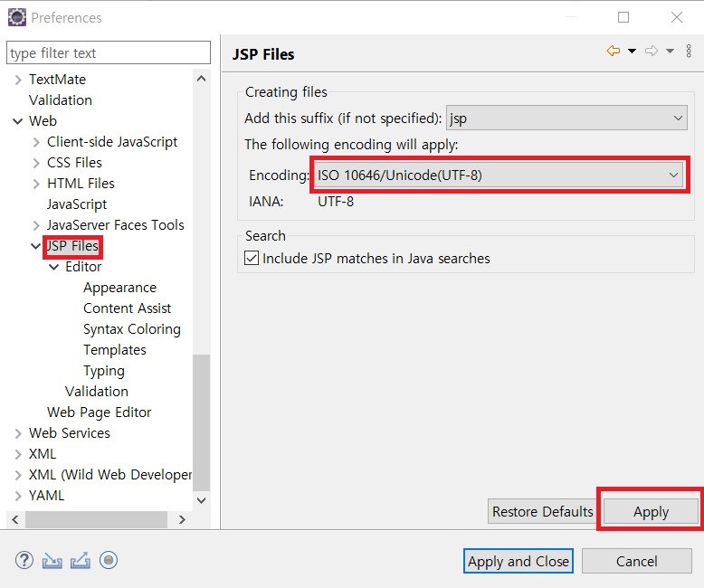Open Typing preferences page

104,371
